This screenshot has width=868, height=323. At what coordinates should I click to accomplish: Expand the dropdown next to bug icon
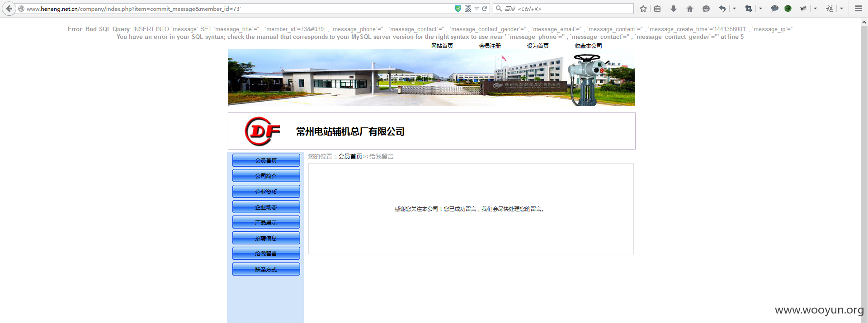click(815, 9)
